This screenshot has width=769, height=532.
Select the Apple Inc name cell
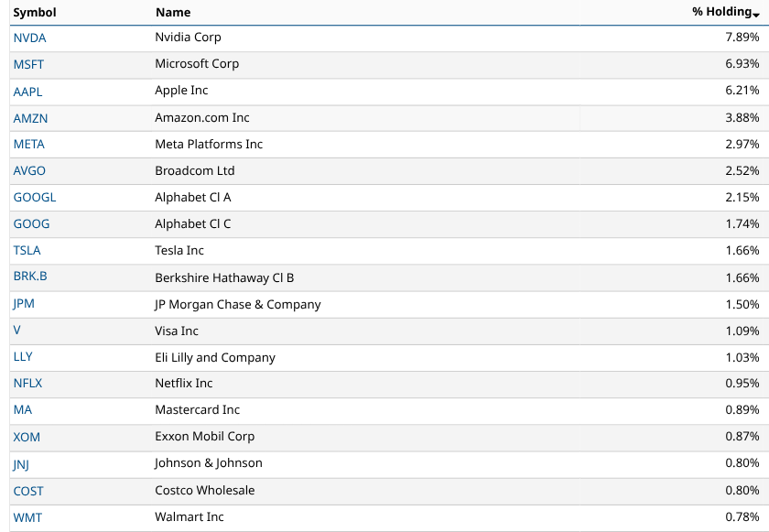[x=365, y=91]
